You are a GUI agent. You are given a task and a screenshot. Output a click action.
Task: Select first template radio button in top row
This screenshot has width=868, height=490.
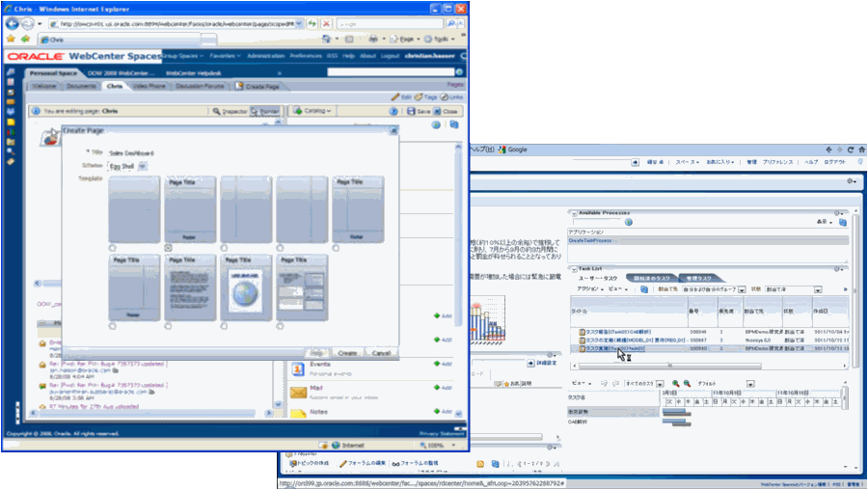click(113, 248)
